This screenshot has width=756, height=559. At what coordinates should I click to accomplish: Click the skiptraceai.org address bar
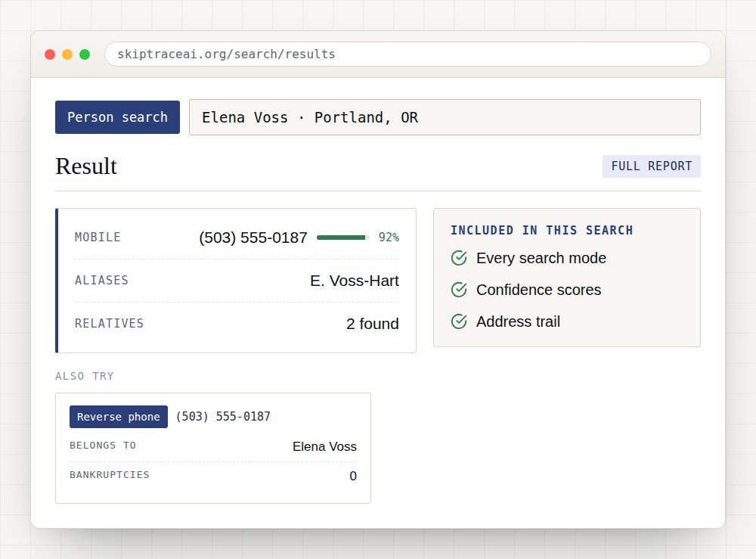pos(408,54)
